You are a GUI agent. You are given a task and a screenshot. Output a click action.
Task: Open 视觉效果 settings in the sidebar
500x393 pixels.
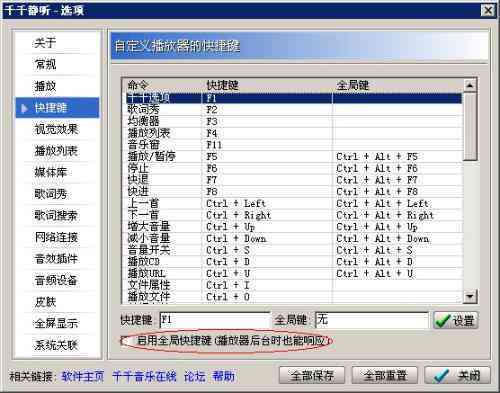[56, 129]
